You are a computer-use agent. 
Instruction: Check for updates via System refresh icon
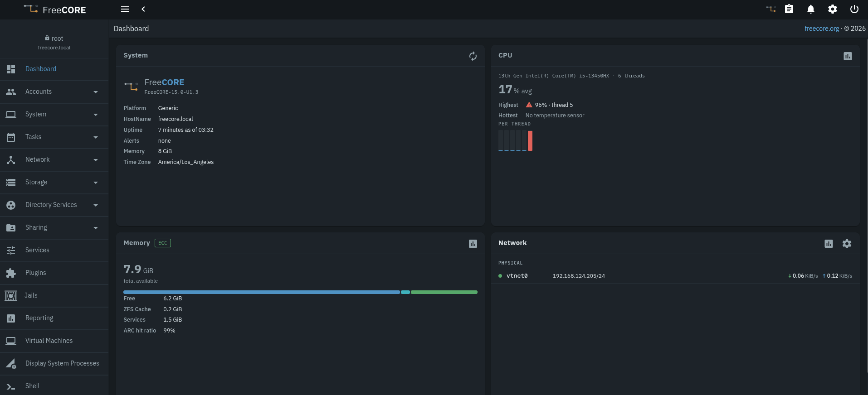click(x=473, y=56)
